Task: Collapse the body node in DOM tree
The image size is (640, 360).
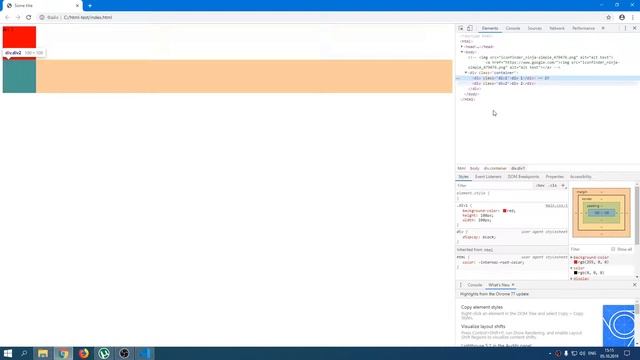Action: pos(462,52)
